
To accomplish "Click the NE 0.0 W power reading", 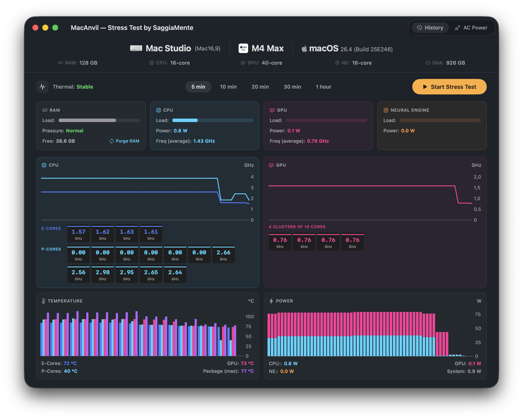I will tap(281, 371).
